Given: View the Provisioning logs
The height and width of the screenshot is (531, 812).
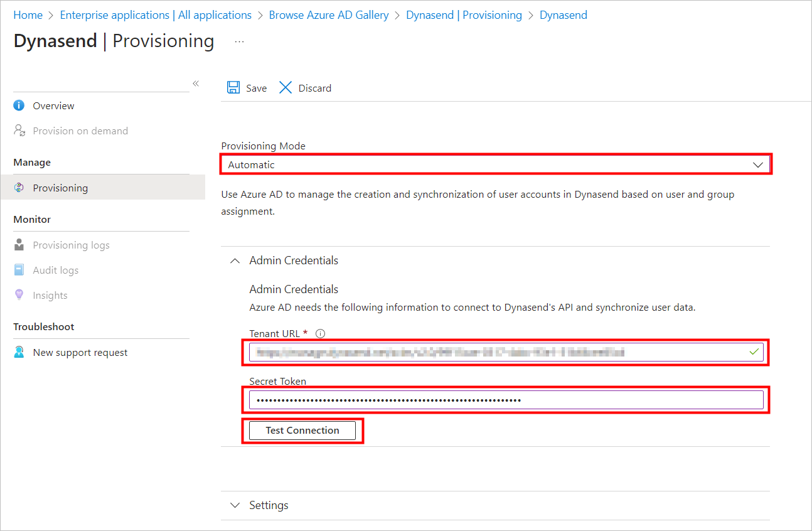Looking at the screenshot, I should [x=71, y=245].
